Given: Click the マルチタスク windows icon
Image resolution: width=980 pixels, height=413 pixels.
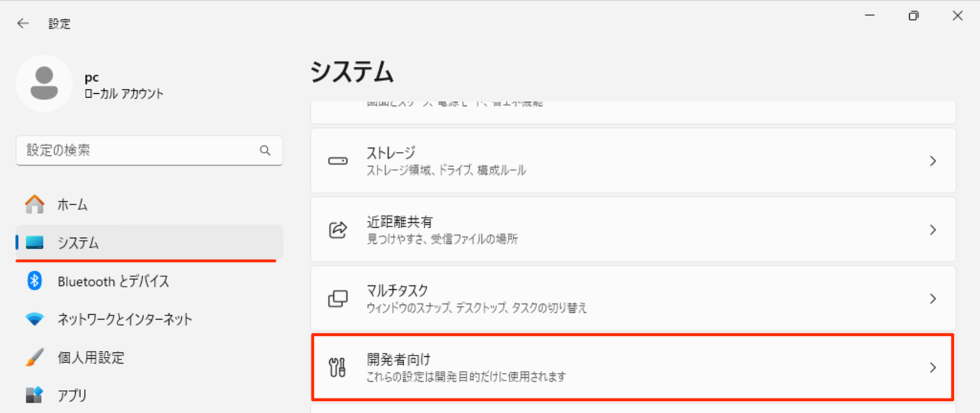Looking at the screenshot, I should [338, 298].
